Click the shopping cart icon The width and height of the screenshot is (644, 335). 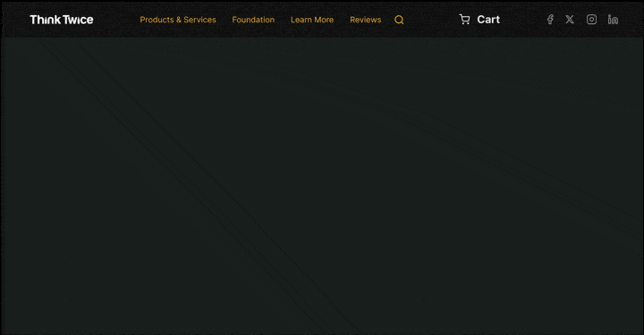464,20
